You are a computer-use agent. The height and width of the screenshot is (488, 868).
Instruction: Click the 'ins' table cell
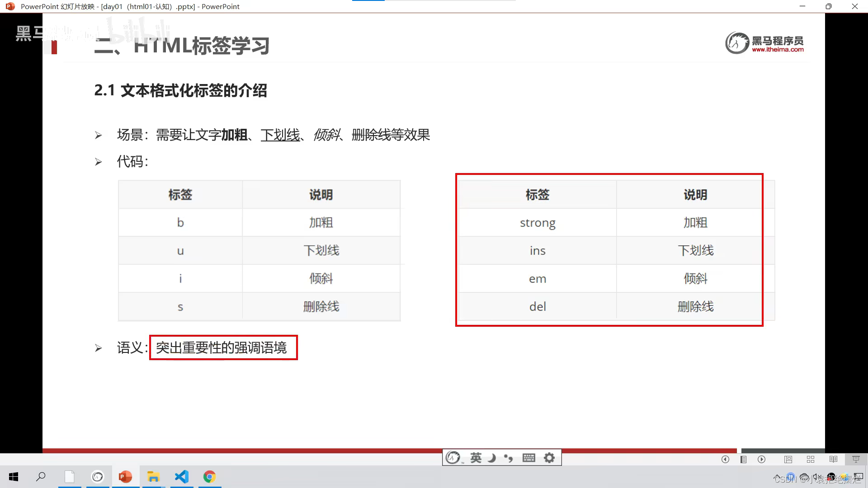click(x=538, y=251)
